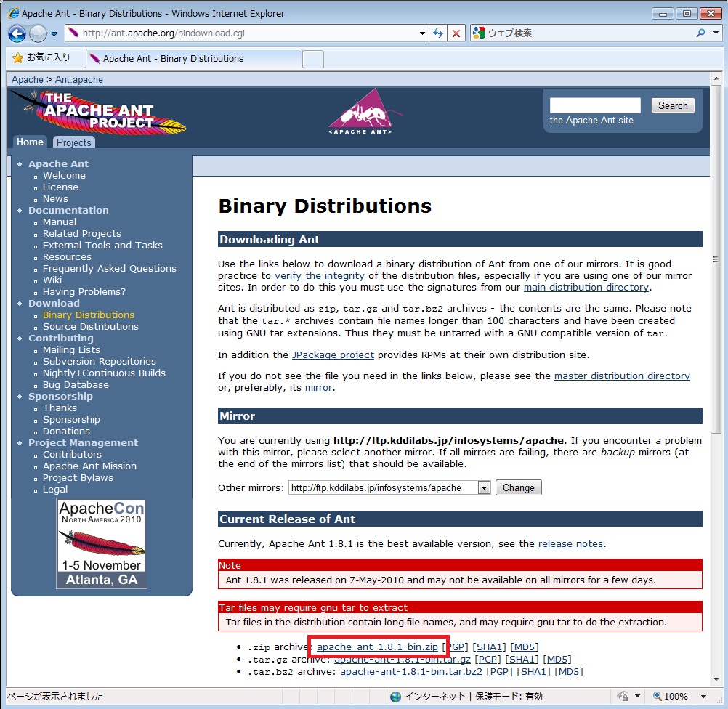Open the zoom level dropdown arrow

(x=704, y=696)
